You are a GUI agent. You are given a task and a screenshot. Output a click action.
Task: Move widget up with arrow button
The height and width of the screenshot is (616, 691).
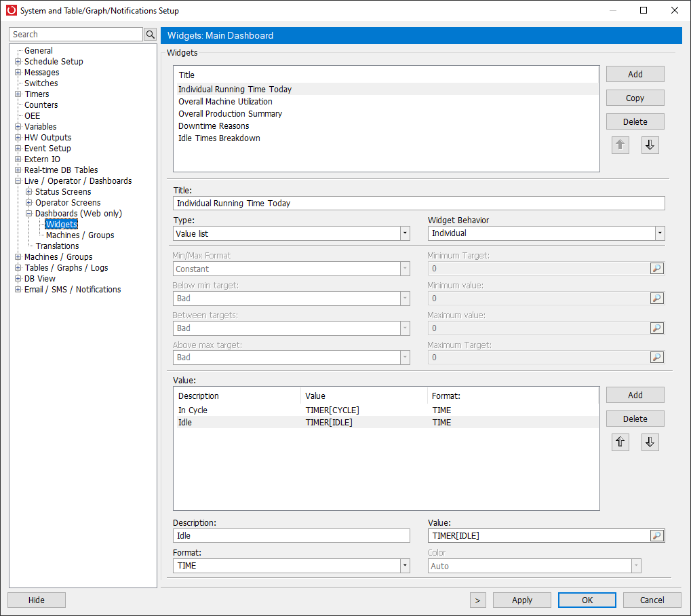click(620, 145)
